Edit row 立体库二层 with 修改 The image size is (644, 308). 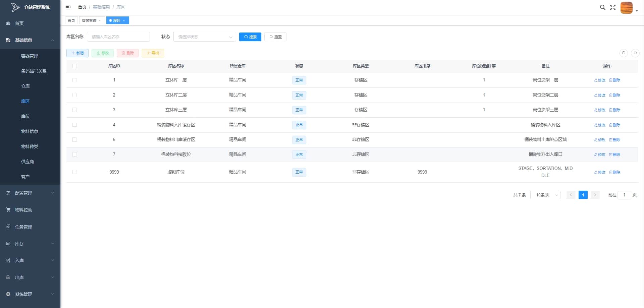[x=600, y=95]
